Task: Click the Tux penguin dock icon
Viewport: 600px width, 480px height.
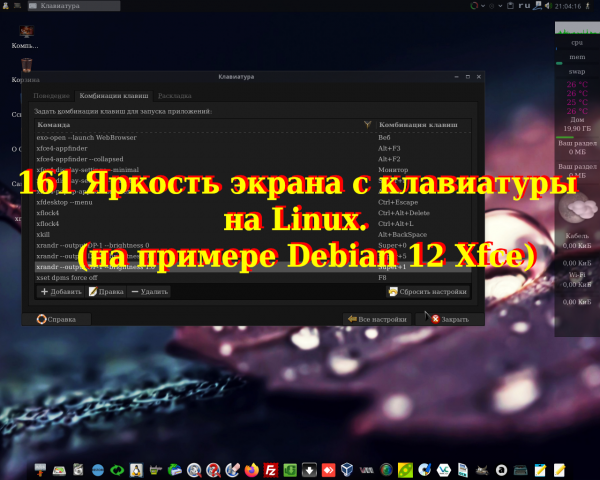Action: [x=136, y=470]
